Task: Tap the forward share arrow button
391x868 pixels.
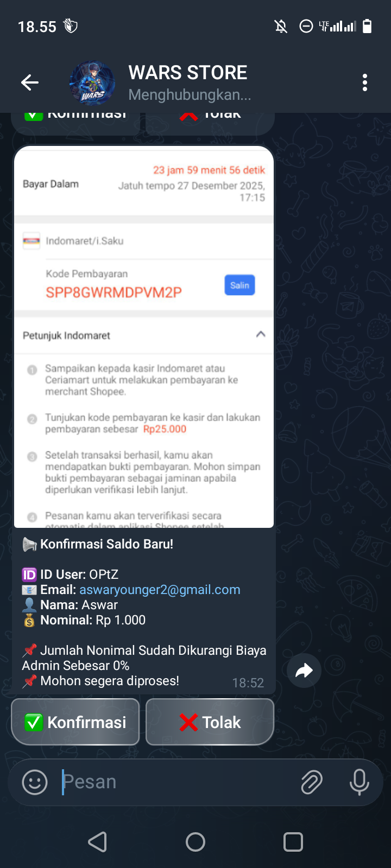Action: (304, 671)
